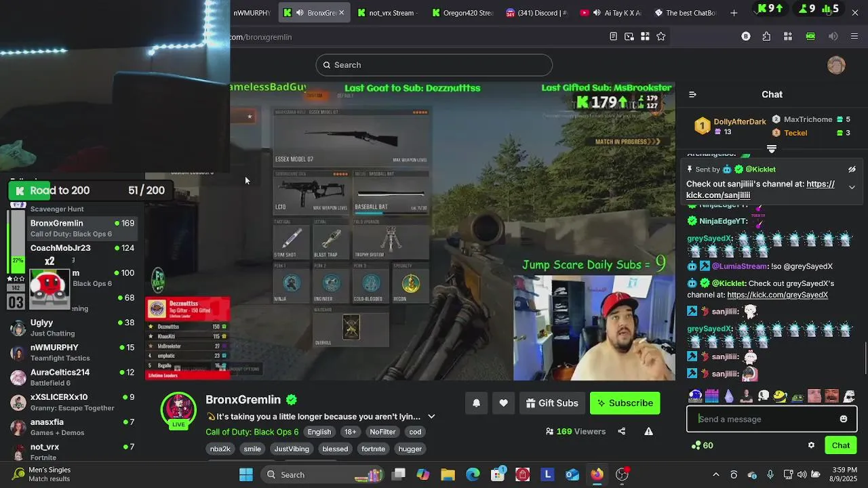Switch to The best ChatBot tab
The height and width of the screenshot is (488, 868).
tap(685, 13)
